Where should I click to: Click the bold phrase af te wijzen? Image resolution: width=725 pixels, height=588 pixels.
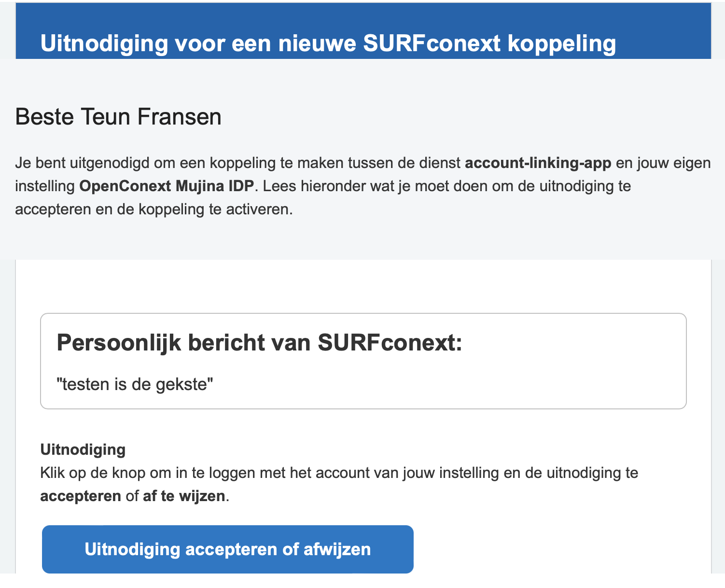click(184, 496)
